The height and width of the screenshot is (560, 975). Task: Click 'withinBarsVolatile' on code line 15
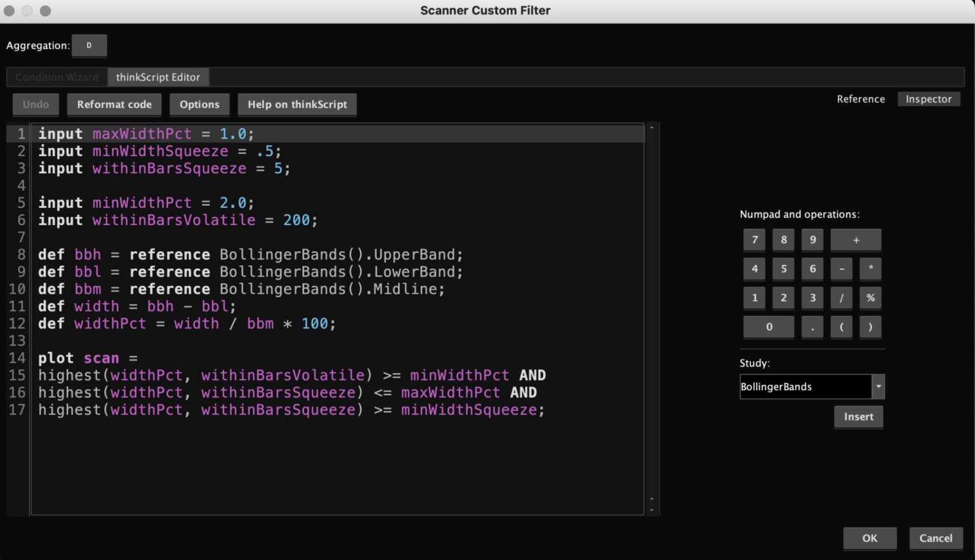(x=283, y=375)
